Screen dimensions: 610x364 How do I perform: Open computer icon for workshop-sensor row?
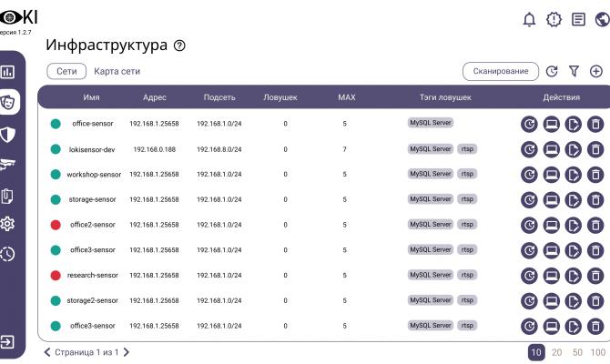click(552, 175)
